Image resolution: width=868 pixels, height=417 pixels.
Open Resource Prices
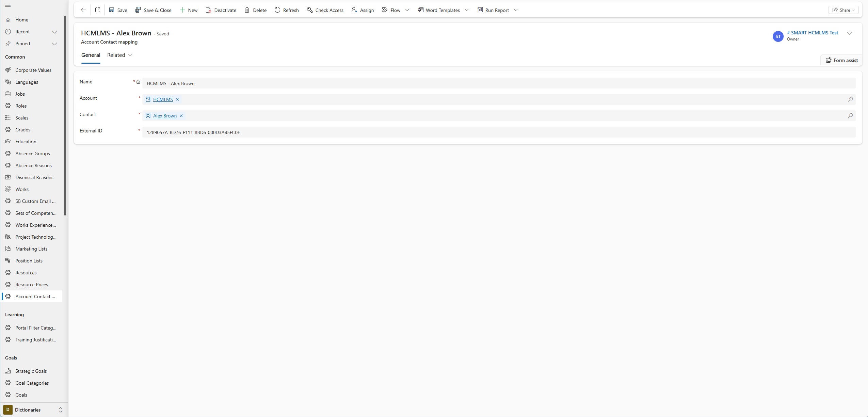(x=31, y=285)
